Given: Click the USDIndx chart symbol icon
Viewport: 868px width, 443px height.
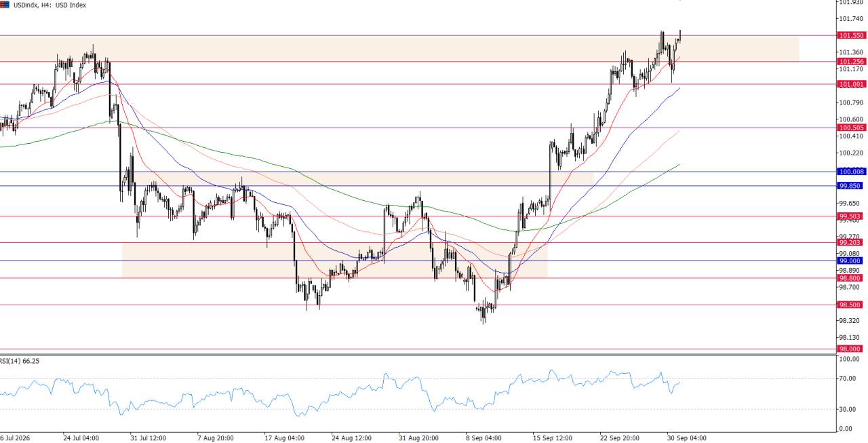Looking at the screenshot, I should tap(5, 5).
